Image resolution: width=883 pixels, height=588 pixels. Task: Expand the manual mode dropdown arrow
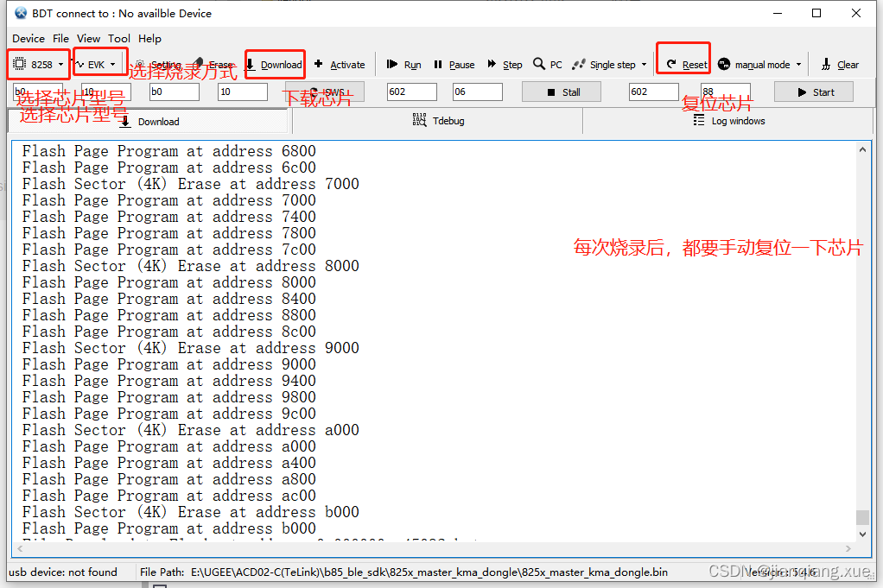[798, 64]
